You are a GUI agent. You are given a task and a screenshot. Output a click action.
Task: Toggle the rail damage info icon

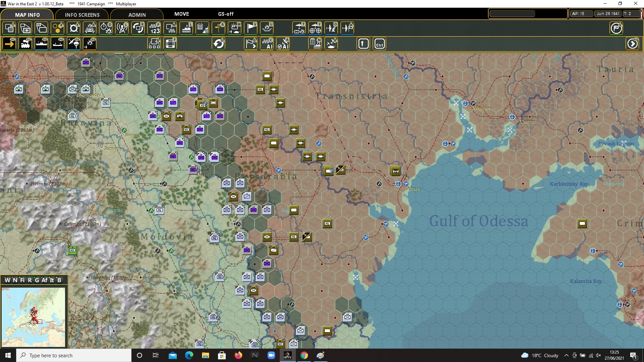(90, 28)
